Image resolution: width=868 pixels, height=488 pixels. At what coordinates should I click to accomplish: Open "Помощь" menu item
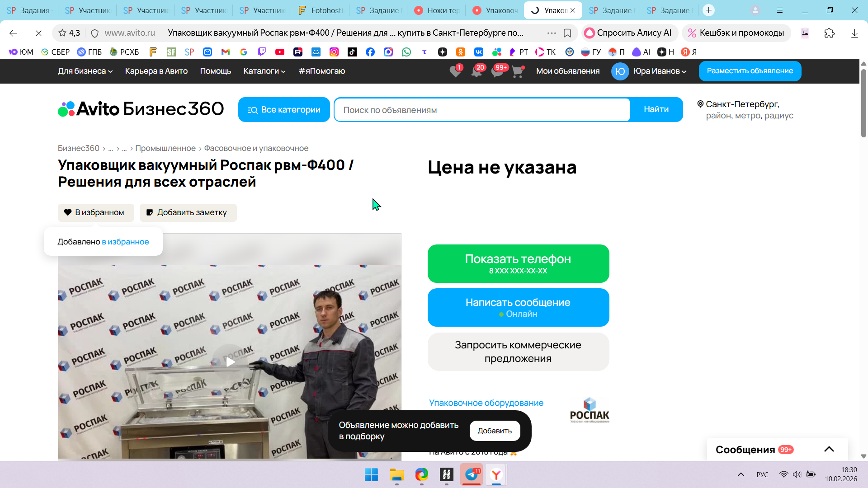[x=215, y=71]
